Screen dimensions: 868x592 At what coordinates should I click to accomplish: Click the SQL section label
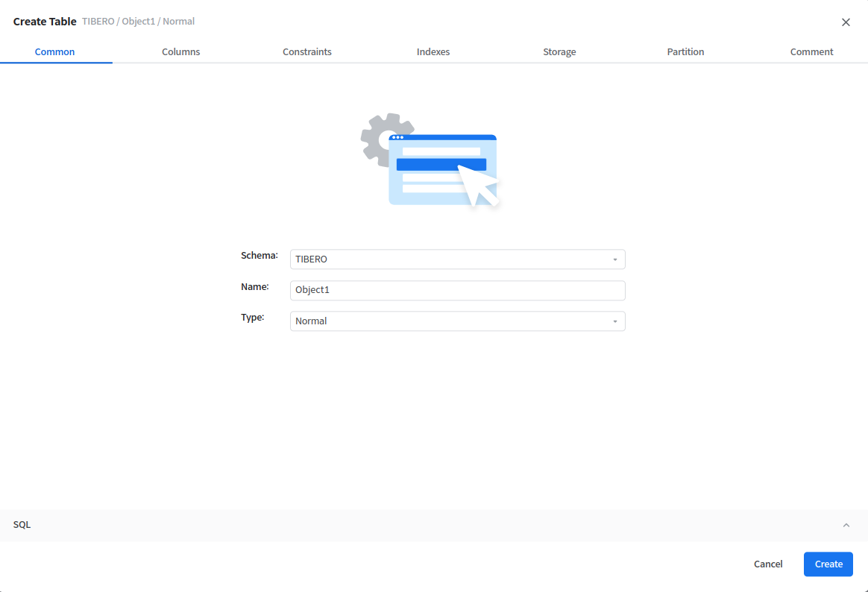tap(22, 525)
